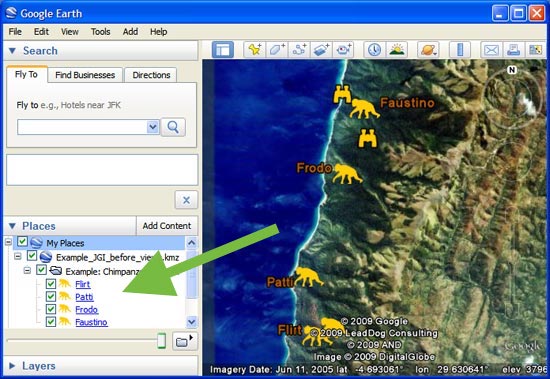Uncheck the Patti placemark checkbox

(51, 297)
